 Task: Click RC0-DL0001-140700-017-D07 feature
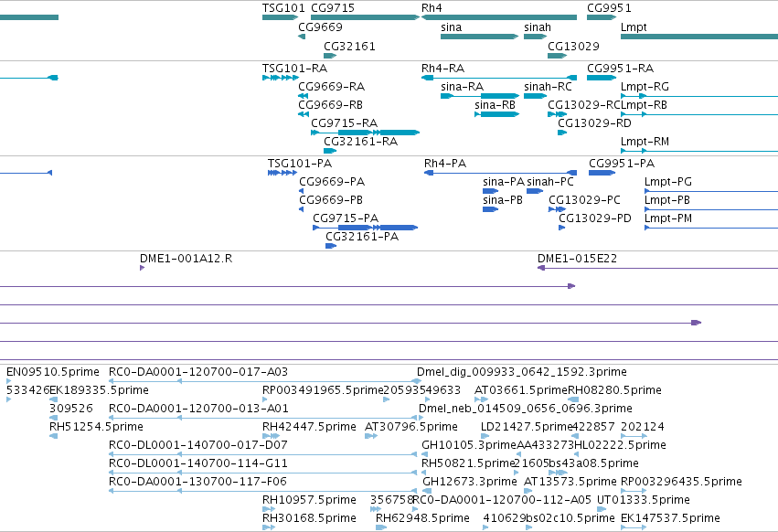(262, 454)
